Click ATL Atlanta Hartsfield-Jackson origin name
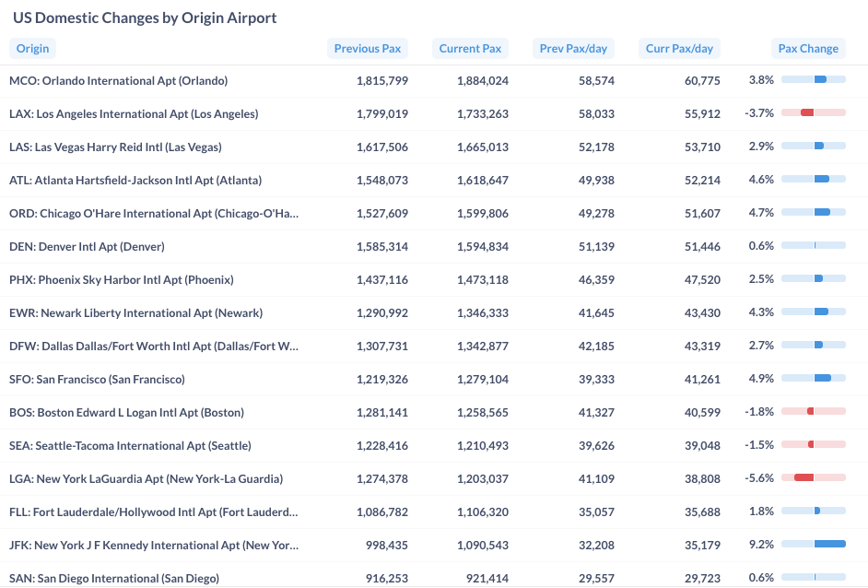The height and width of the screenshot is (588, 868). [x=135, y=181]
